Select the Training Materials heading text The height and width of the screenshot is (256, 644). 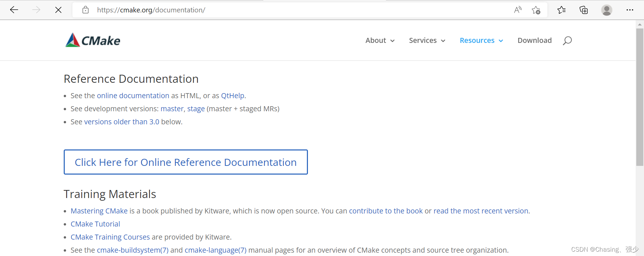110,194
